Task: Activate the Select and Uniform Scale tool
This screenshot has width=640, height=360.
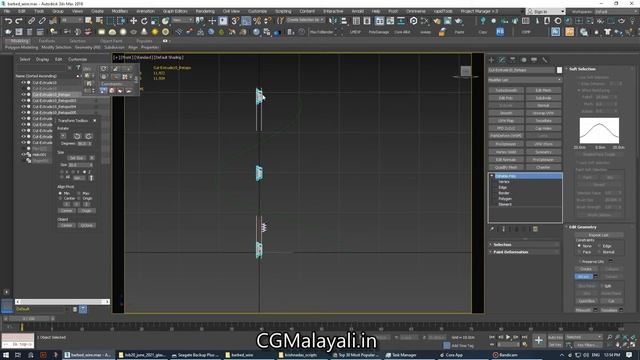Action: (155, 21)
